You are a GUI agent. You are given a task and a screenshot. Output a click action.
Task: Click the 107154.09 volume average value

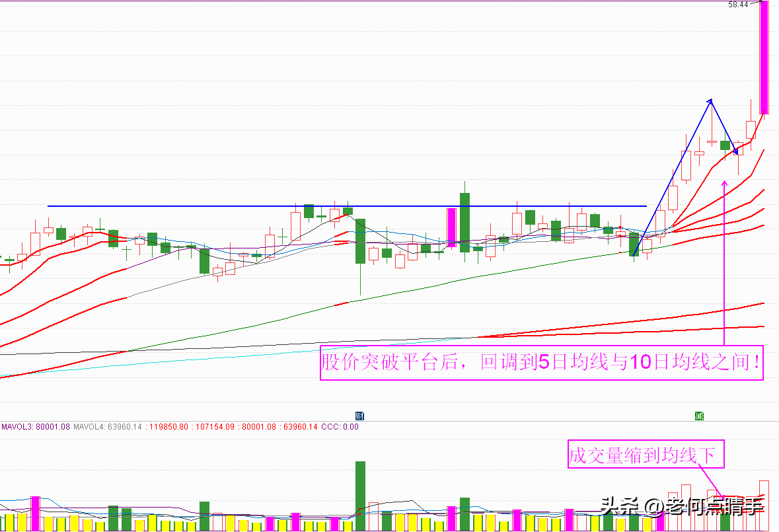pyautogui.click(x=215, y=427)
